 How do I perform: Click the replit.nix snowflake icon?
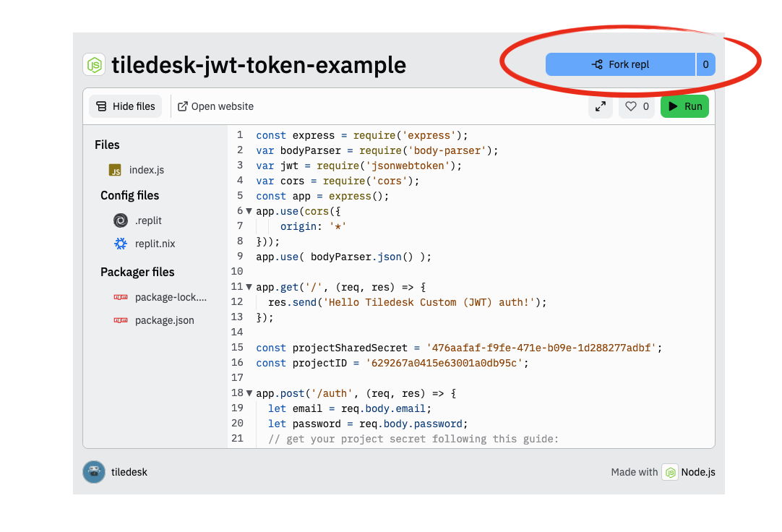[x=121, y=244]
